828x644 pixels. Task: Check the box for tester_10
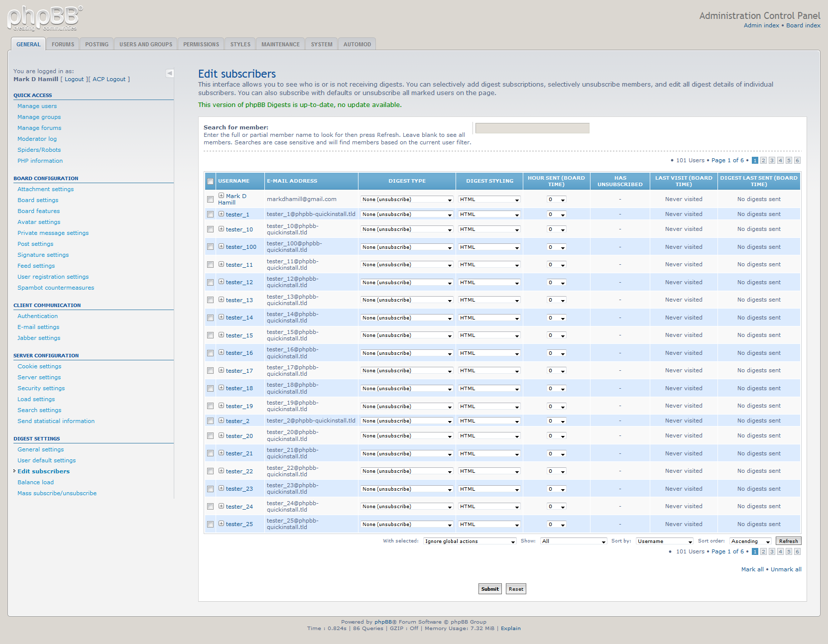[210, 229]
